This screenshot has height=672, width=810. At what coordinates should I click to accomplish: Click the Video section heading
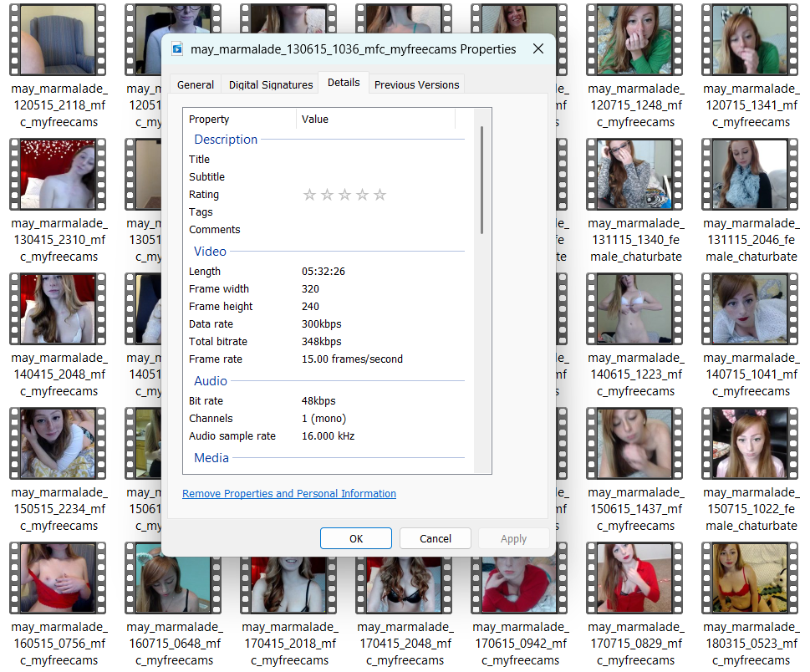[x=210, y=251]
